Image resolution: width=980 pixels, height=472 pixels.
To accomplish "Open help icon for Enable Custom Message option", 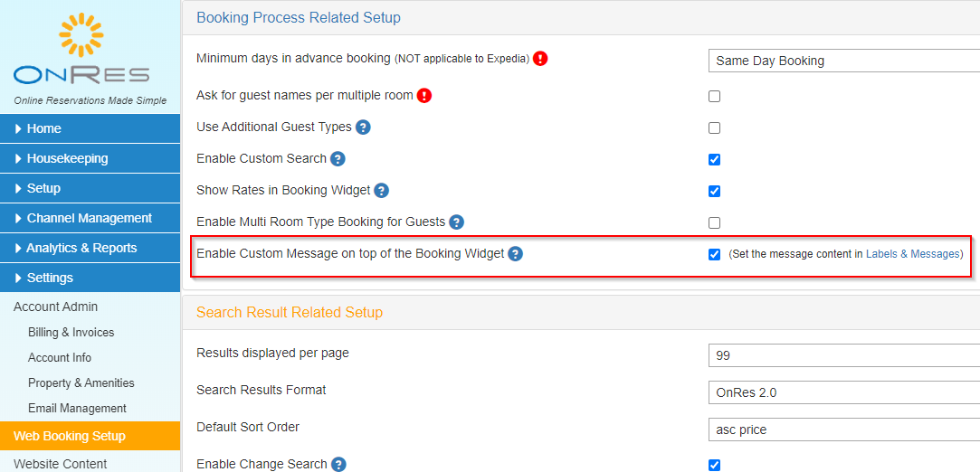I will (515, 254).
